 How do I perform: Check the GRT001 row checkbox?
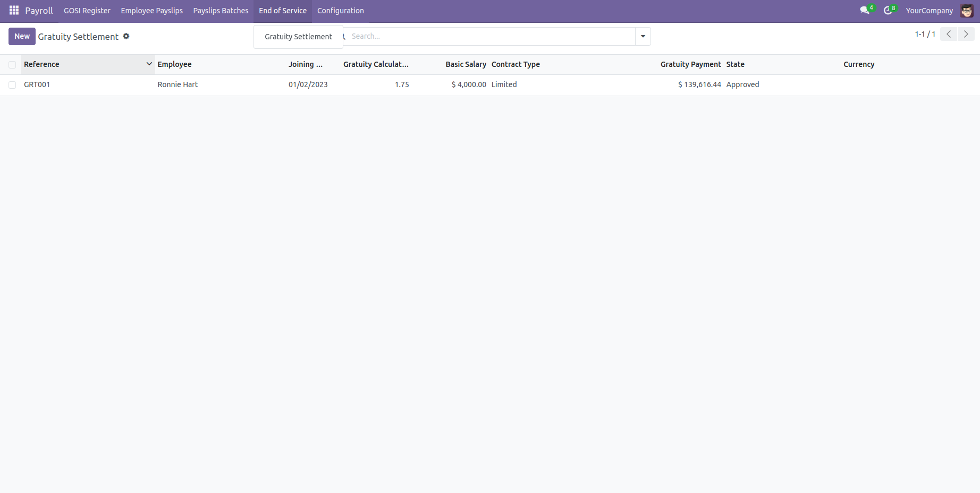click(12, 85)
